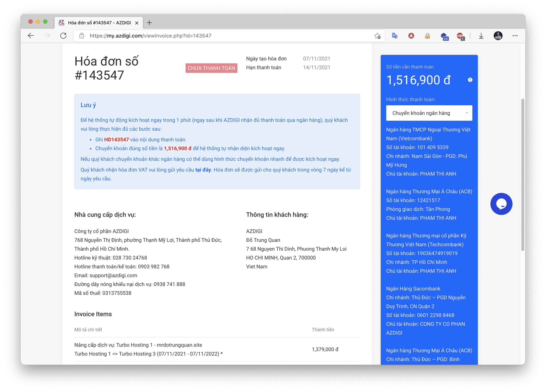Open a new browser tab
546x392 pixels.
pyautogui.click(x=149, y=23)
